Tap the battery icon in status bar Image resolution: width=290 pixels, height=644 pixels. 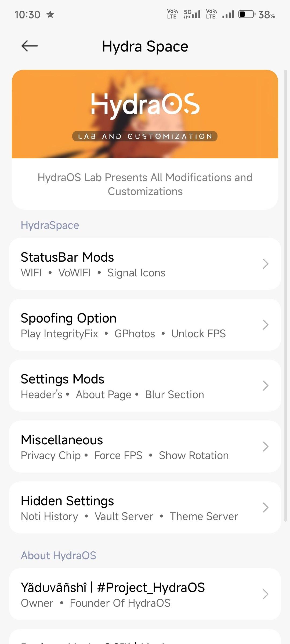point(247,14)
